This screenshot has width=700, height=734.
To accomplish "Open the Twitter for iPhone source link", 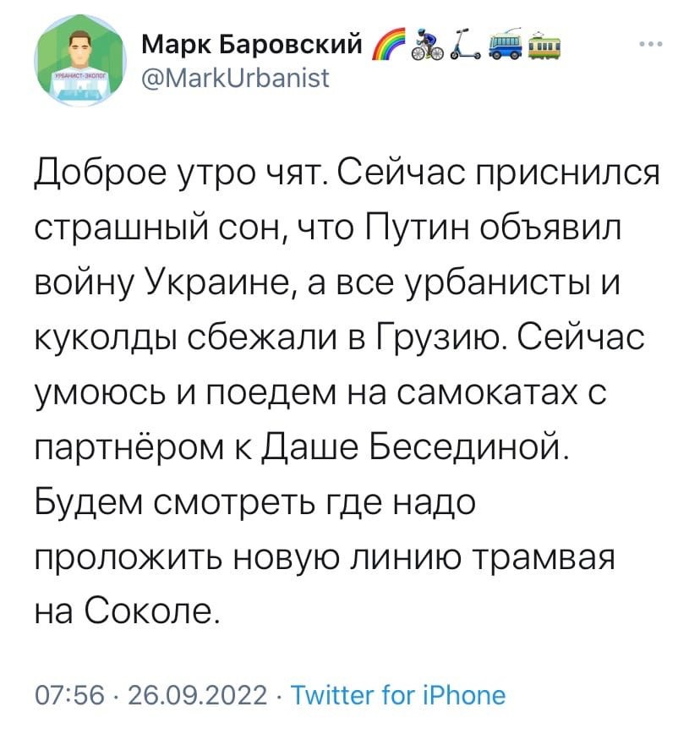I will (x=397, y=696).
